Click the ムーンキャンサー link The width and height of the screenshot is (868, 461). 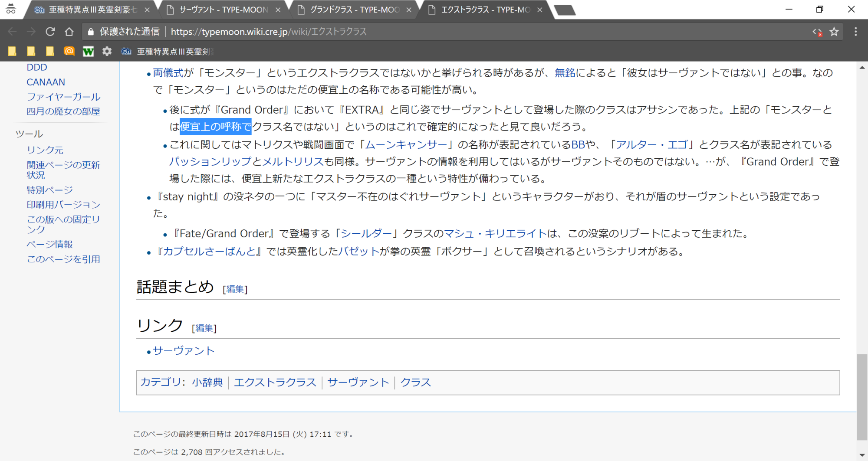coord(406,145)
